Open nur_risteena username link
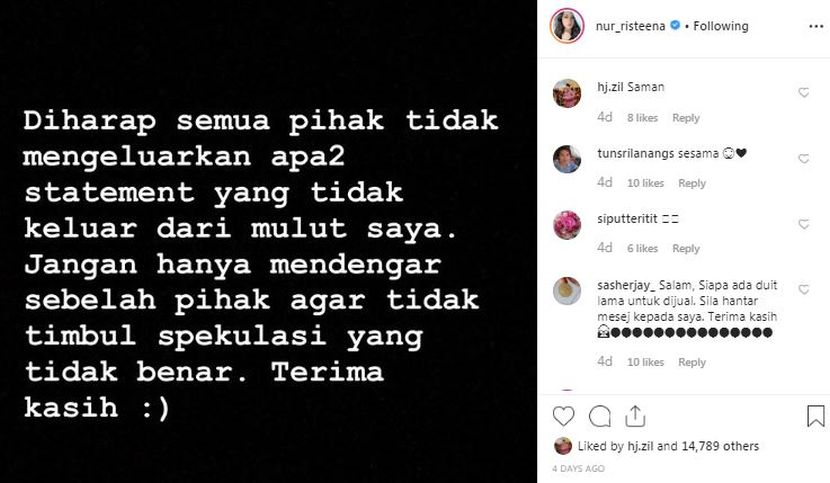The image size is (830, 483). pos(630,26)
